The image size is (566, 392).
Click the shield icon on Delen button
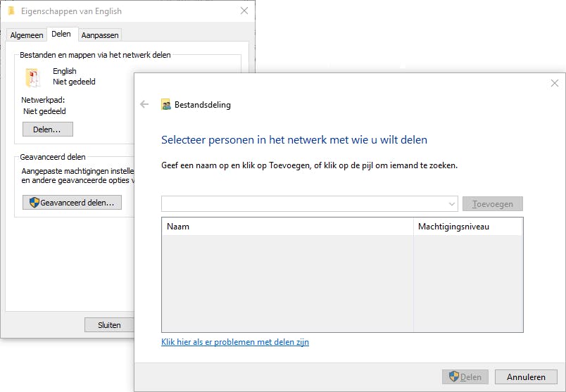(454, 377)
